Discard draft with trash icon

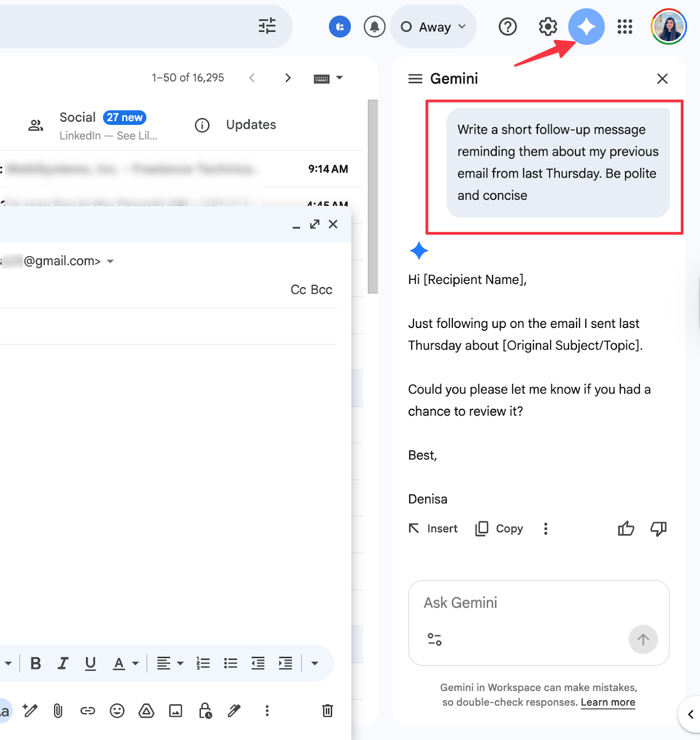328,710
